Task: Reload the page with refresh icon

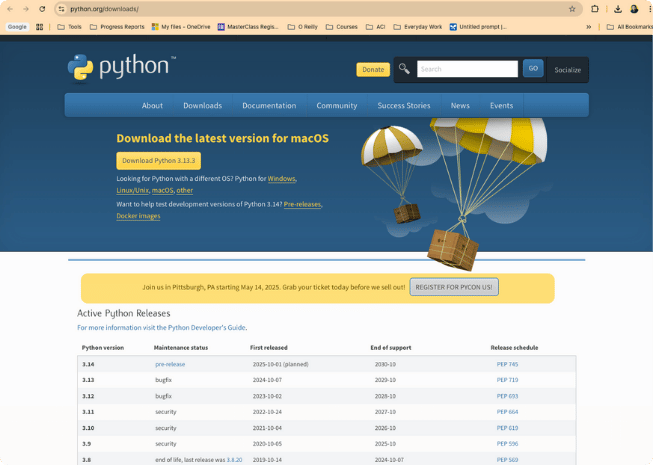Action: (x=42, y=9)
